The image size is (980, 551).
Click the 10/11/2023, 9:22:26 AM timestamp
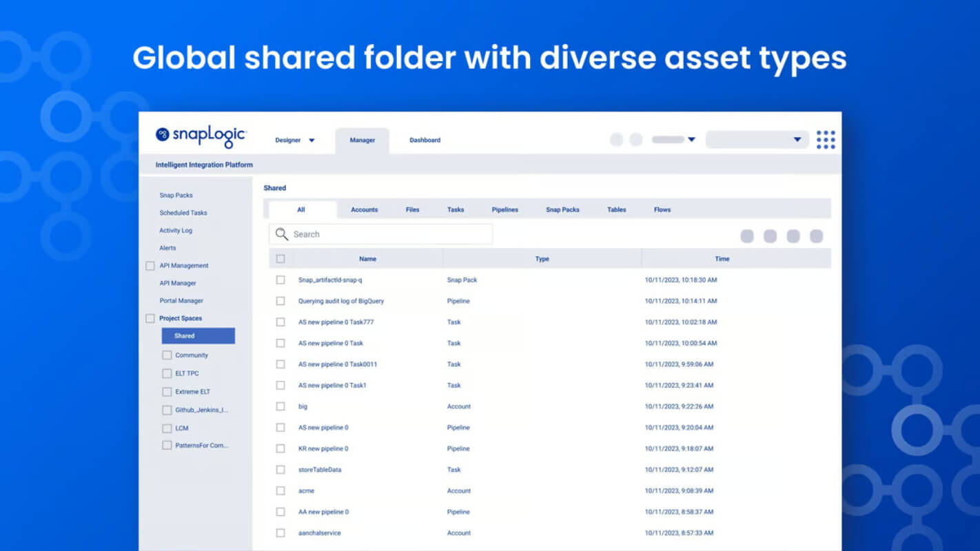click(679, 406)
